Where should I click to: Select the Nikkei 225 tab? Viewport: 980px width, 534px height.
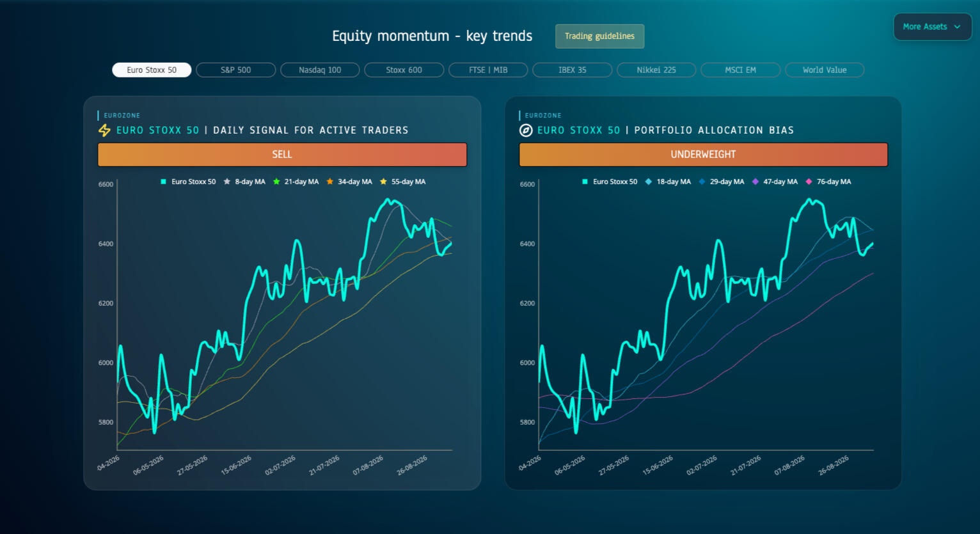pos(656,70)
